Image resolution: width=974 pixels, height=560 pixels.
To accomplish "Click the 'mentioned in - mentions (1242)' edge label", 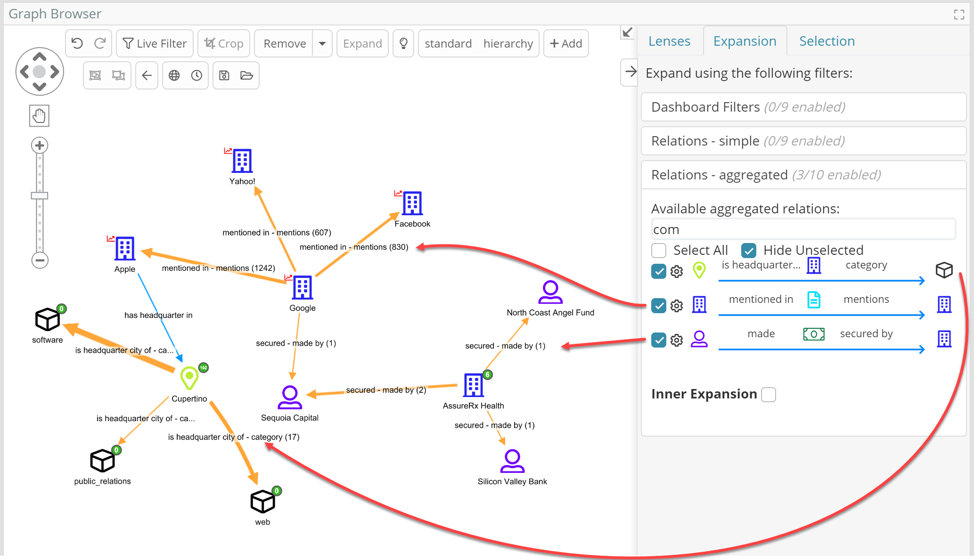I will 219,268.
